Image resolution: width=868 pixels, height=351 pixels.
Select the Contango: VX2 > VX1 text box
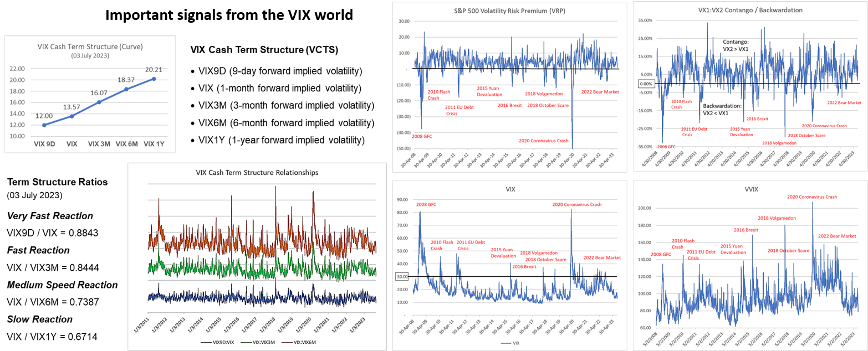[x=736, y=45]
